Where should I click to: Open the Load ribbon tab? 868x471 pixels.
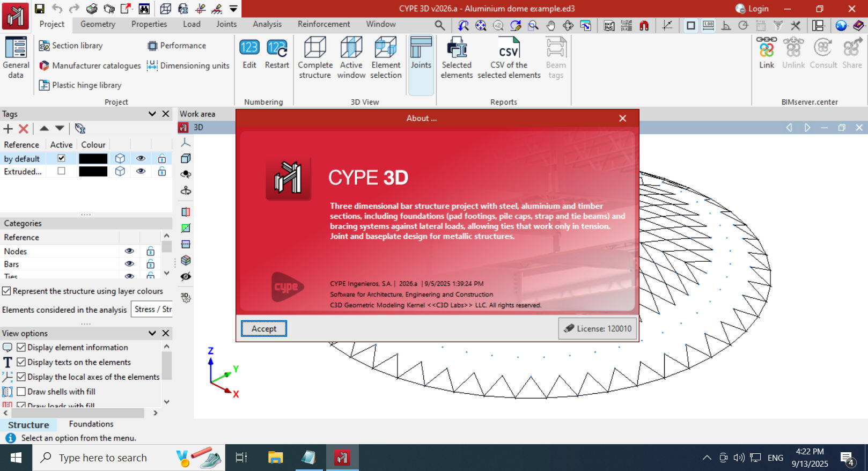click(192, 24)
